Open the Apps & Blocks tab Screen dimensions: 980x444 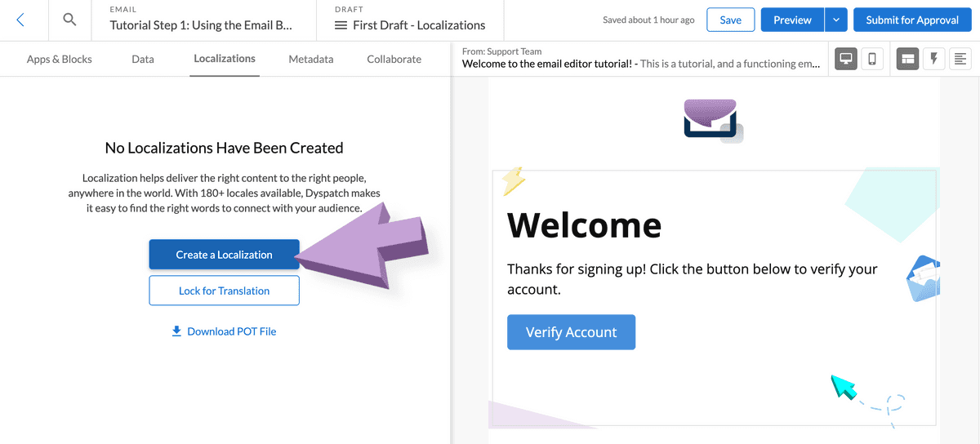pyautogui.click(x=60, y=59)
